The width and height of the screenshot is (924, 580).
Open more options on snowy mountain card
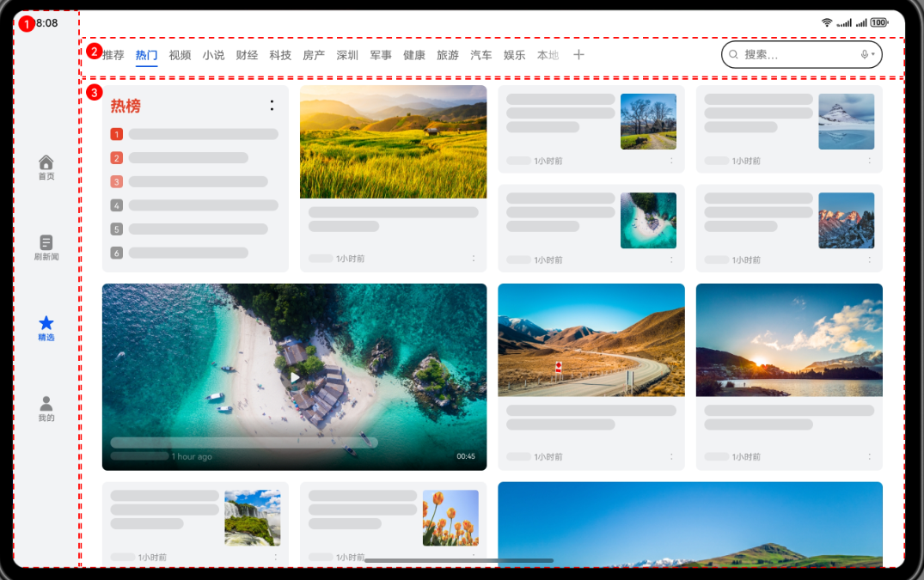pyautogui.click(x=869, y=161)
